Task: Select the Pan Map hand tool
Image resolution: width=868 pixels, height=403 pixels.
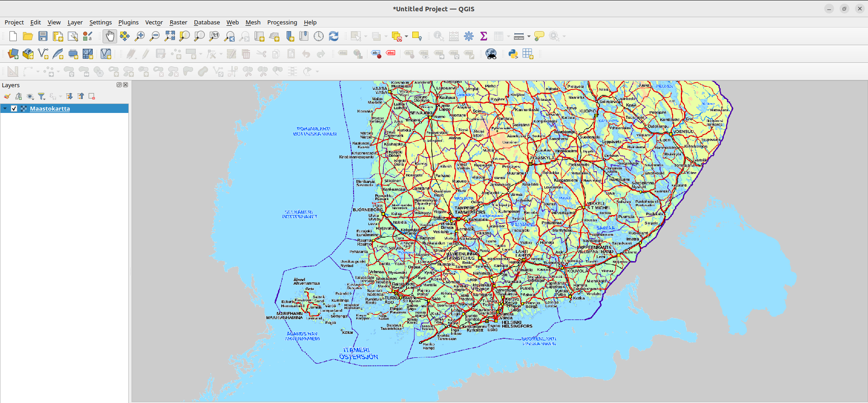Action: (110, 36)
